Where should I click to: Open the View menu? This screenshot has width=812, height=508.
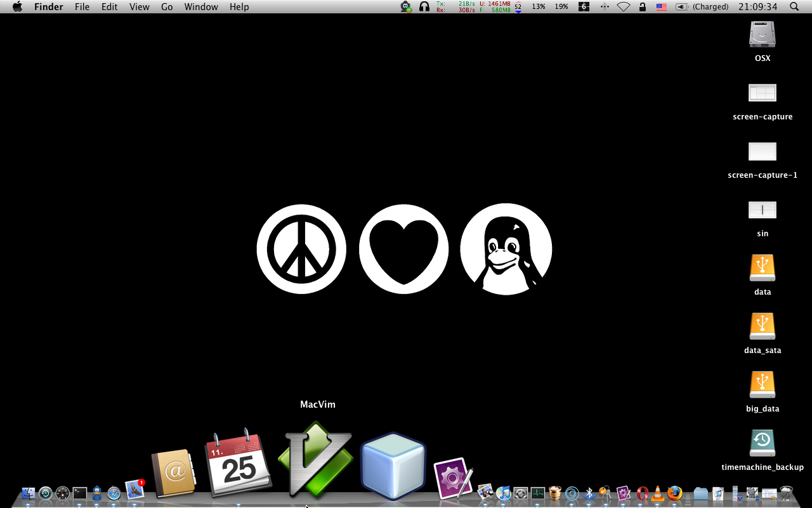[140, 7]
